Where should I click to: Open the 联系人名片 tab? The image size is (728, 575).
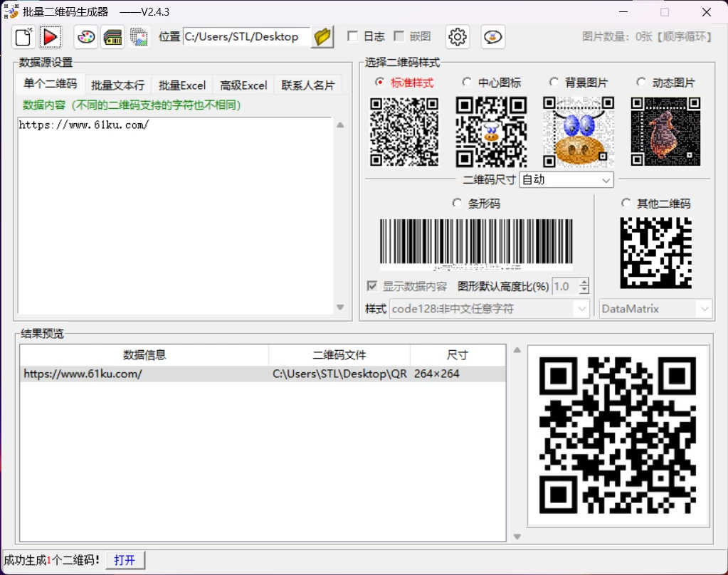(x=307, y=85)
